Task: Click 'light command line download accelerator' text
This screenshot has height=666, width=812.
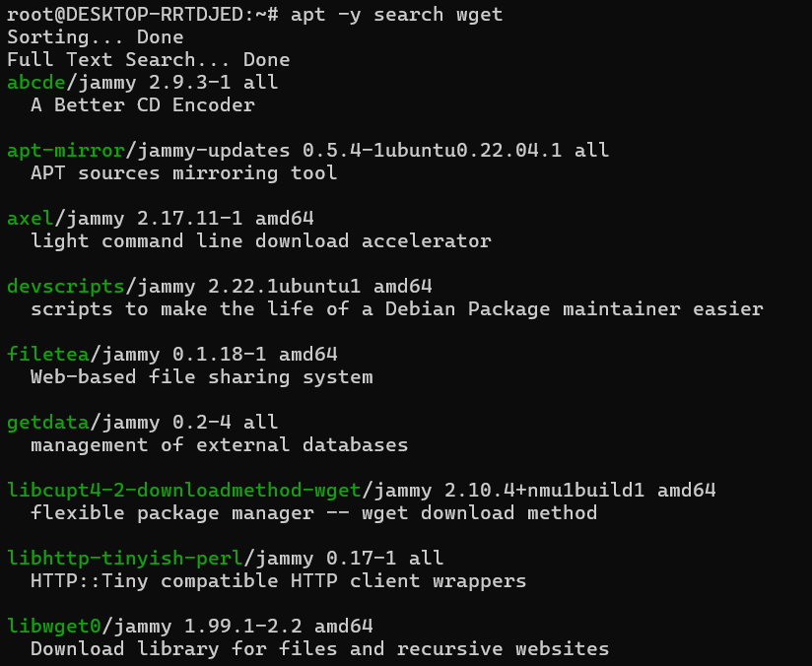Action: tap(261, 241)
